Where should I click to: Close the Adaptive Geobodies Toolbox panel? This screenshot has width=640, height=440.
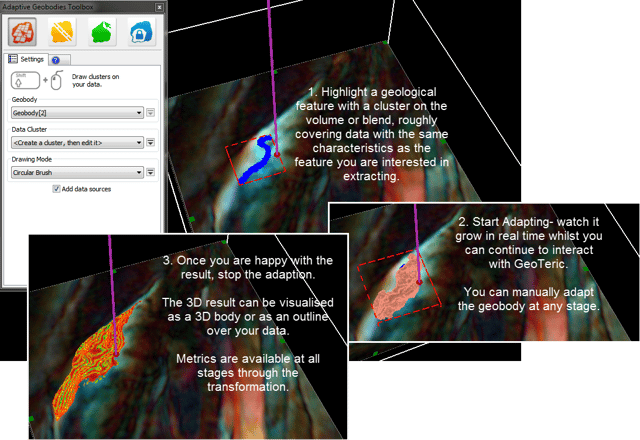pyautogui.click(x=159, y=7)
